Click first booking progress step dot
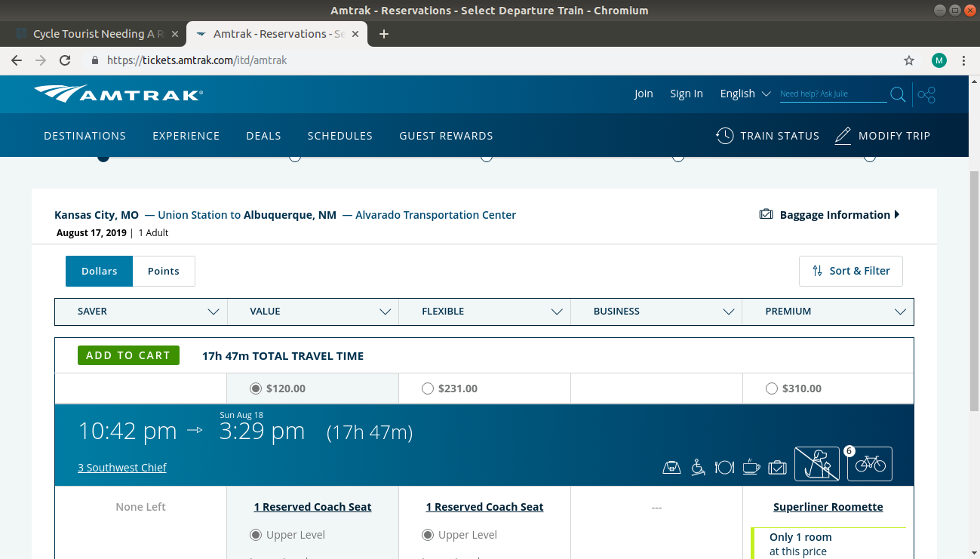The height and width of the screenshot is (559, 980). pos(103,157)
